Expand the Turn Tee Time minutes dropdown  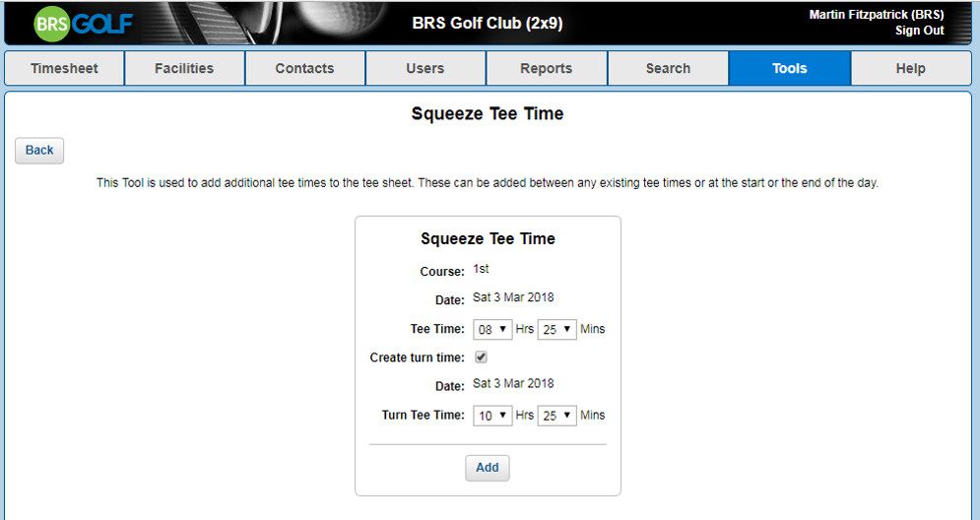(556, 416)
